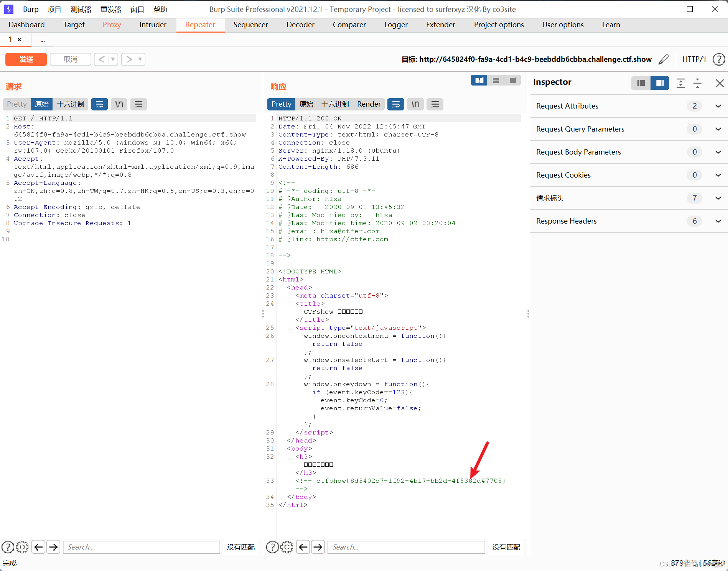Screen dimensions: 728x571
Task: Click the Content-Length: 686 header line
Action: 318,166
